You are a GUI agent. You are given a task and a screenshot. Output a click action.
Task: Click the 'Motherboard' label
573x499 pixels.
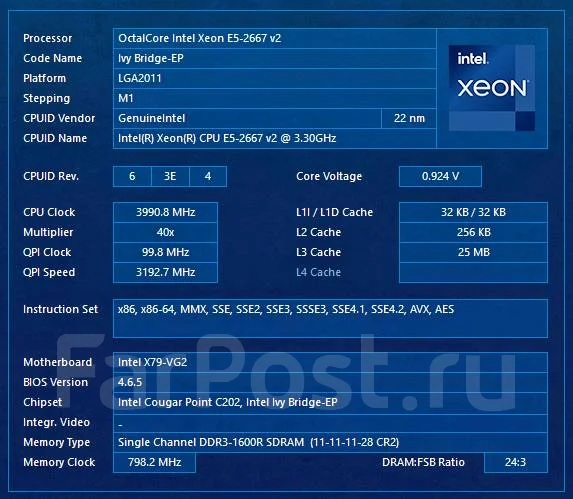pyautogui.click(x=58, y=362)
